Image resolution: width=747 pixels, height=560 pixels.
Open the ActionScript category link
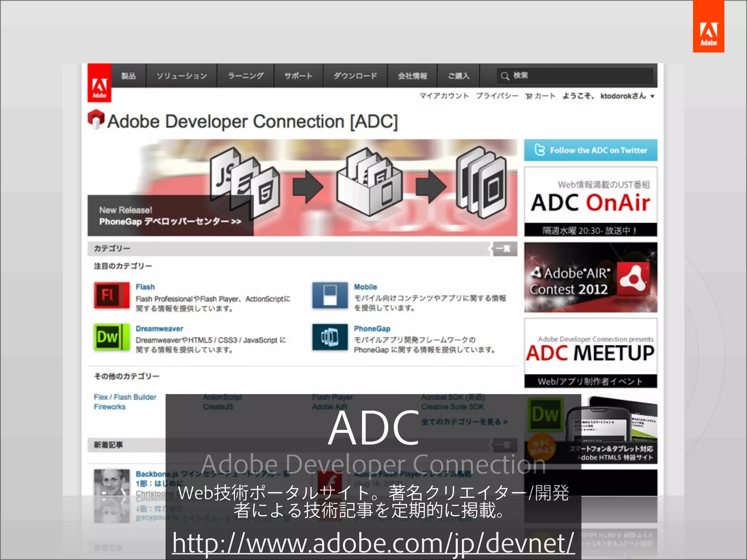222,397
